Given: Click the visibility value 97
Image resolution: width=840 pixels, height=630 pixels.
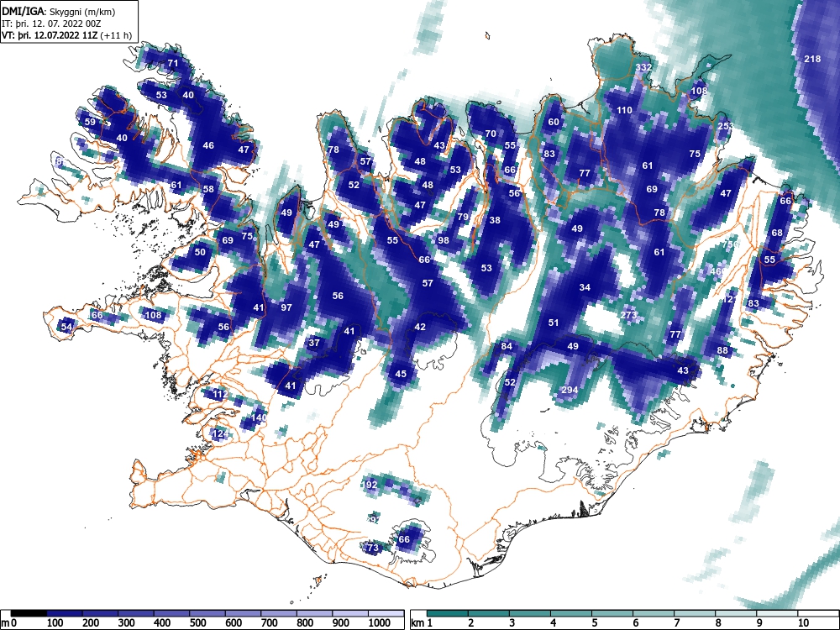Looking at the screenshot, I should coord(286,307).
